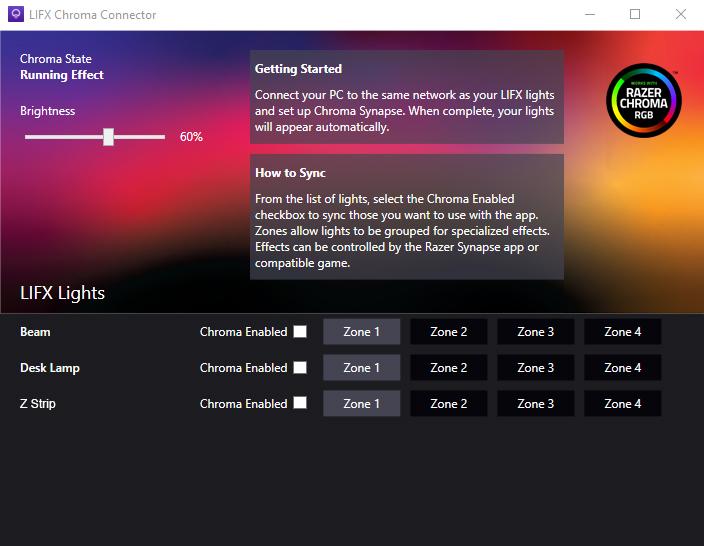Enable Chroma checkbox for Beam light
Viewport: 704px width, 546px height.
click(300, 332)
